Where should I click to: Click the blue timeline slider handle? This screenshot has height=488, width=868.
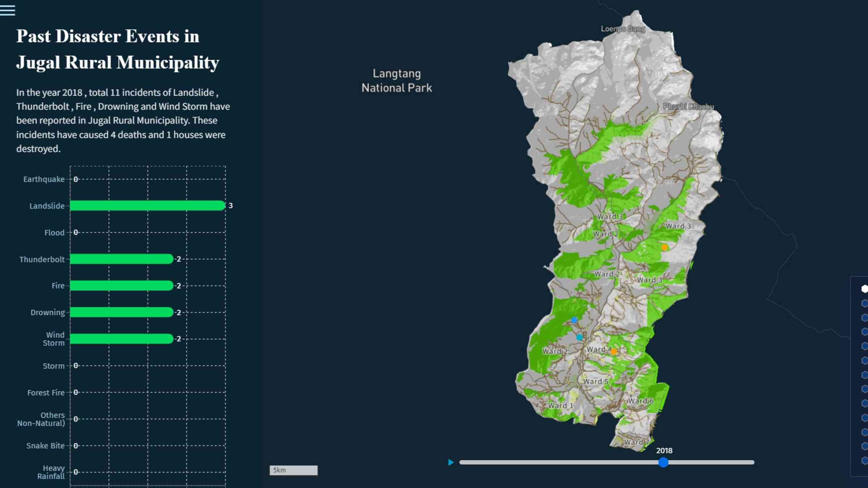click(x=663, y=462)
